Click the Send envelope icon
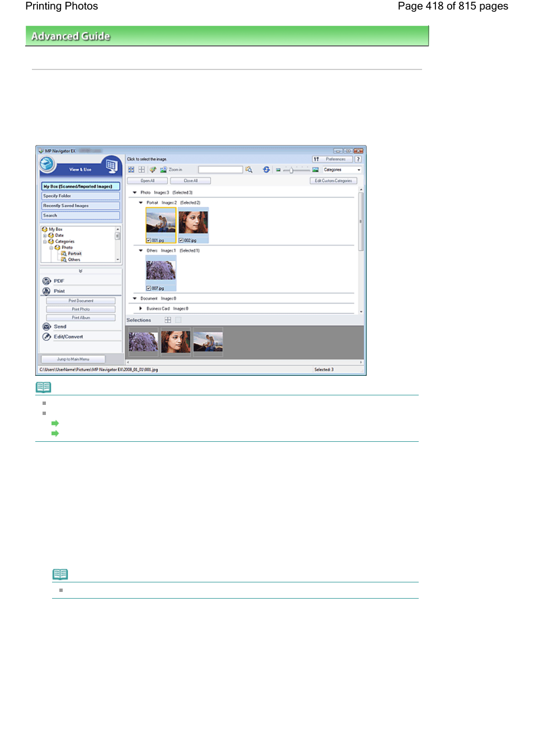Viewport: 534px width, 756px height. [46, 326]
